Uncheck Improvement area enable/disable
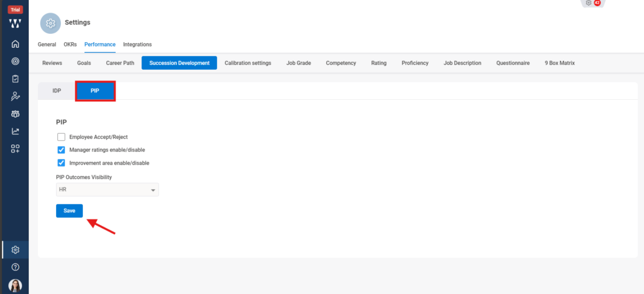 (x=61, y=163)
